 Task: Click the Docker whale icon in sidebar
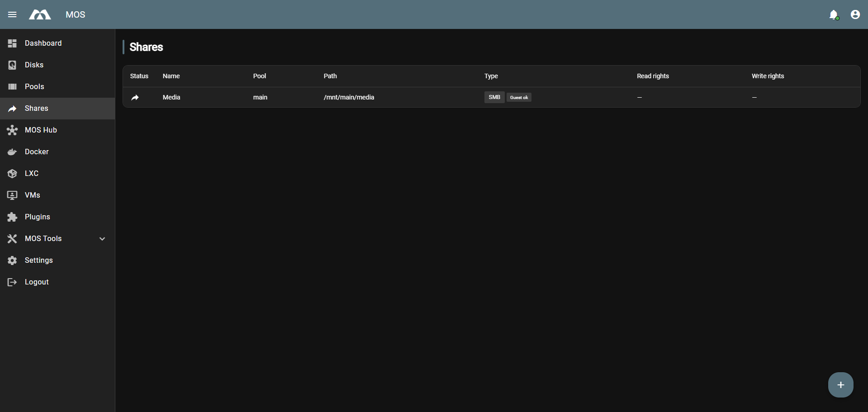tap(12, 152)
